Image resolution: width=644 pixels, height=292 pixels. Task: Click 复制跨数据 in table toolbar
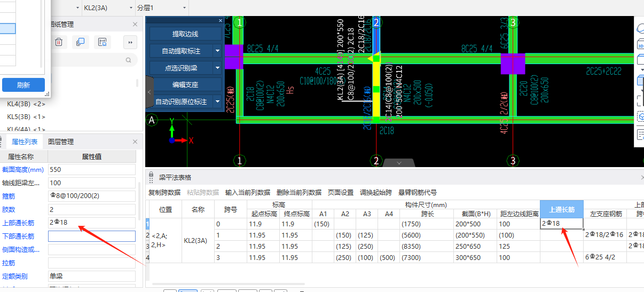tap(164, 193)
